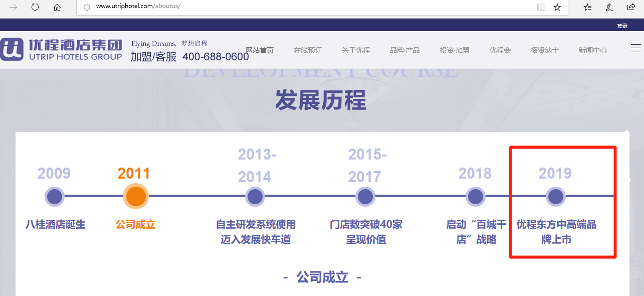Go to 品牌·产品 in the navigation
Image resolution: width=644 pixels, height=296 pixels.
(405, 50)
